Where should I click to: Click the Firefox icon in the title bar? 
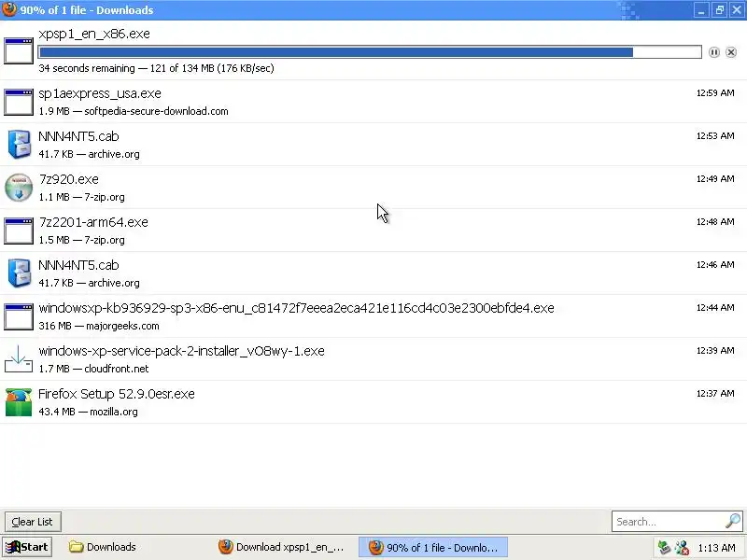pos(9,9)
